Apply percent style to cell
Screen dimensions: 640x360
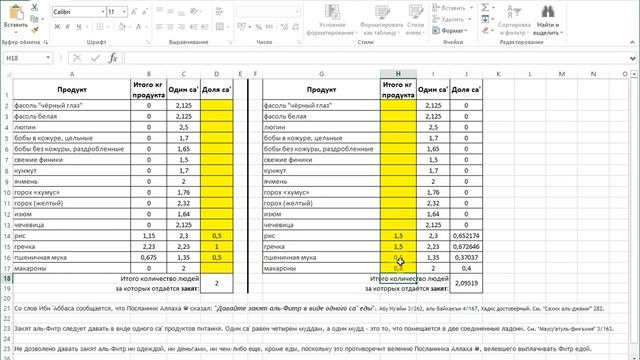tap(258, 27)
